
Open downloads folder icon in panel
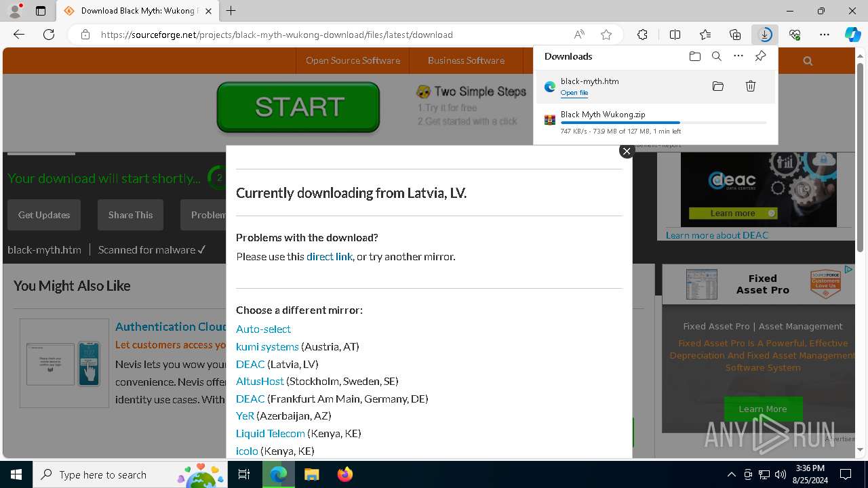click(x=695, y=56)
